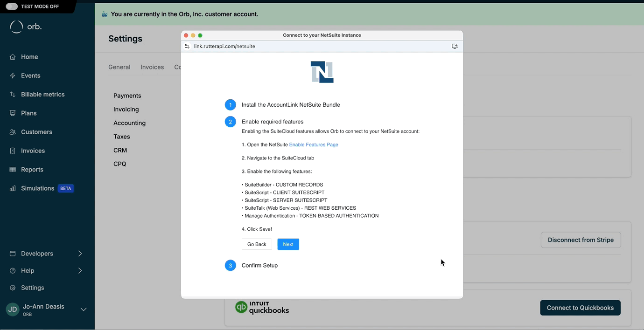Click the Settings gear icon
644x330 pixels.
pyautogui.click(x=13, y=288)
